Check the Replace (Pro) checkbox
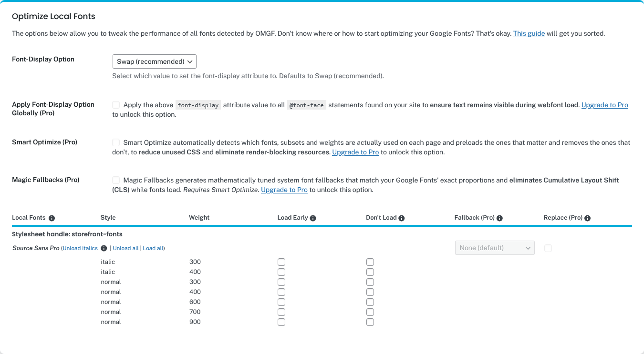The image size is (644, 354). pos(548,248)
